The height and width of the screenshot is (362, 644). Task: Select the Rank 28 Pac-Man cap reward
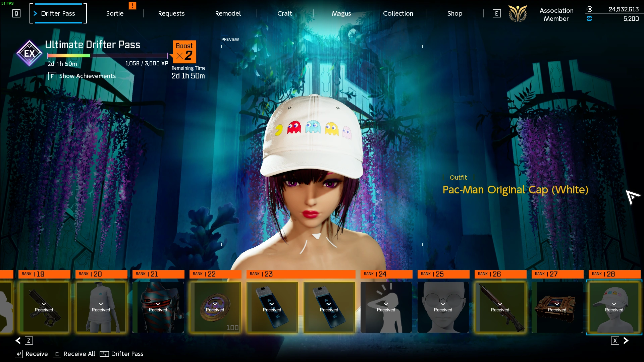614,307
